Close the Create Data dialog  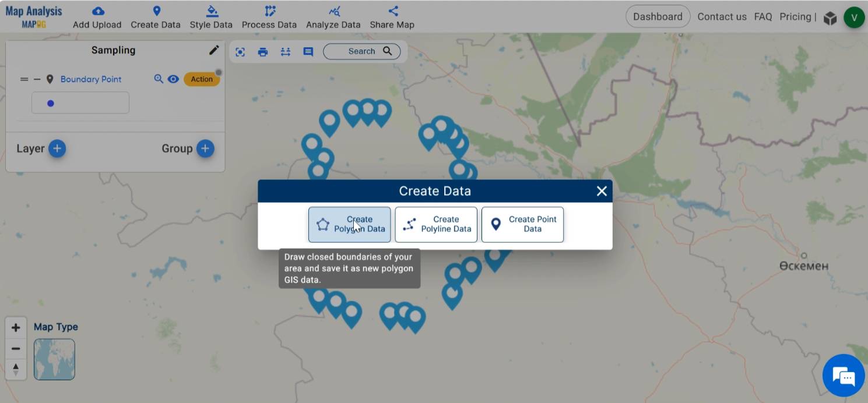[602, 191]
